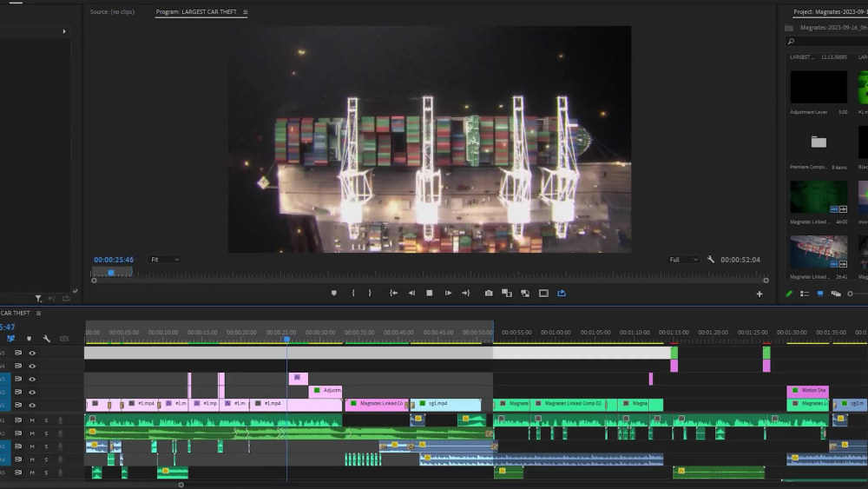The image size is (868, 489).
Task: Select the Project: Magnates panel tab
Action: click(830, 11)
